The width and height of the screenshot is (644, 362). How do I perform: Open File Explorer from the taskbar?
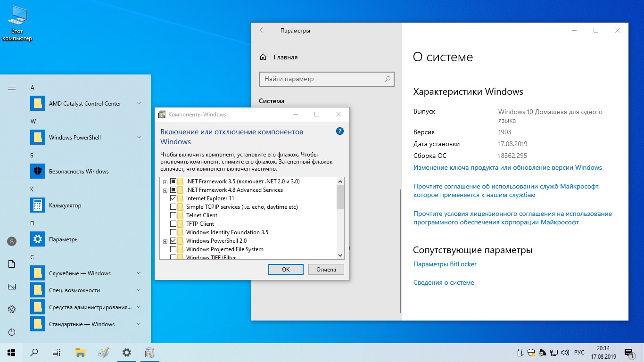(x=81, y=352)
